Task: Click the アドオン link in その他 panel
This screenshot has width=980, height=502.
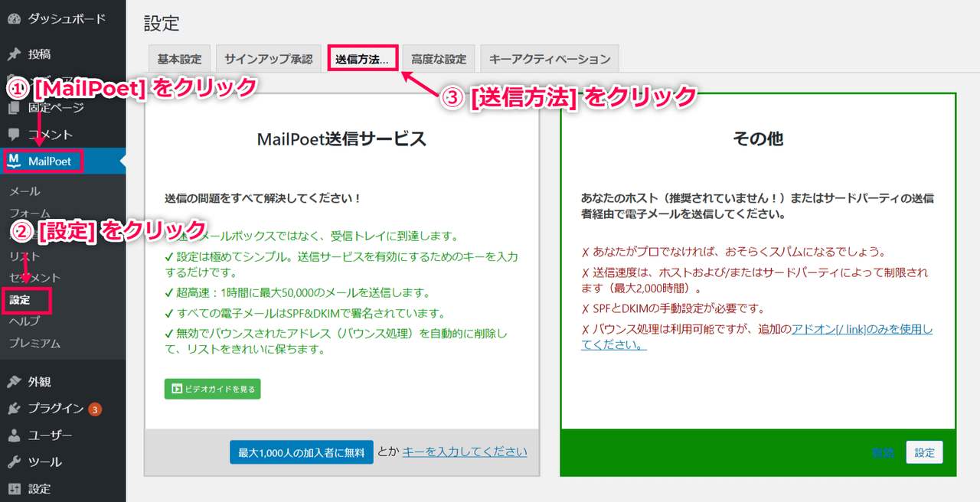Action: pos(862,329)
